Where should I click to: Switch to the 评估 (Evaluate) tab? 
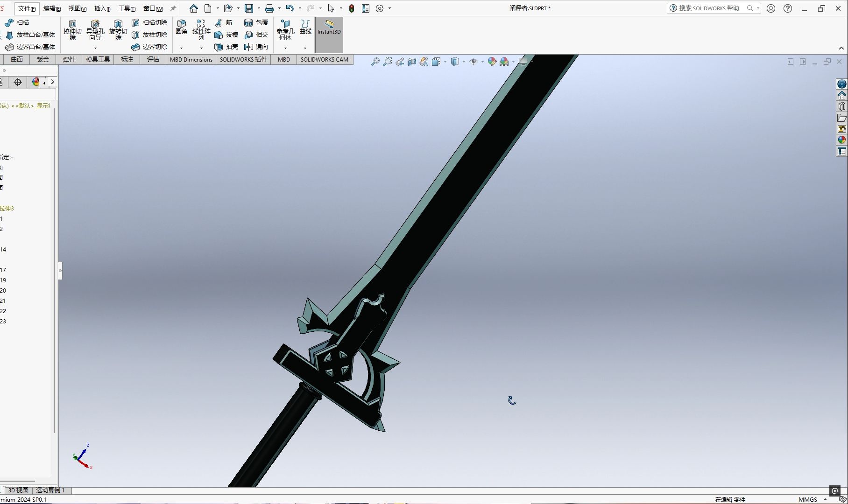(x=153, y=59)
